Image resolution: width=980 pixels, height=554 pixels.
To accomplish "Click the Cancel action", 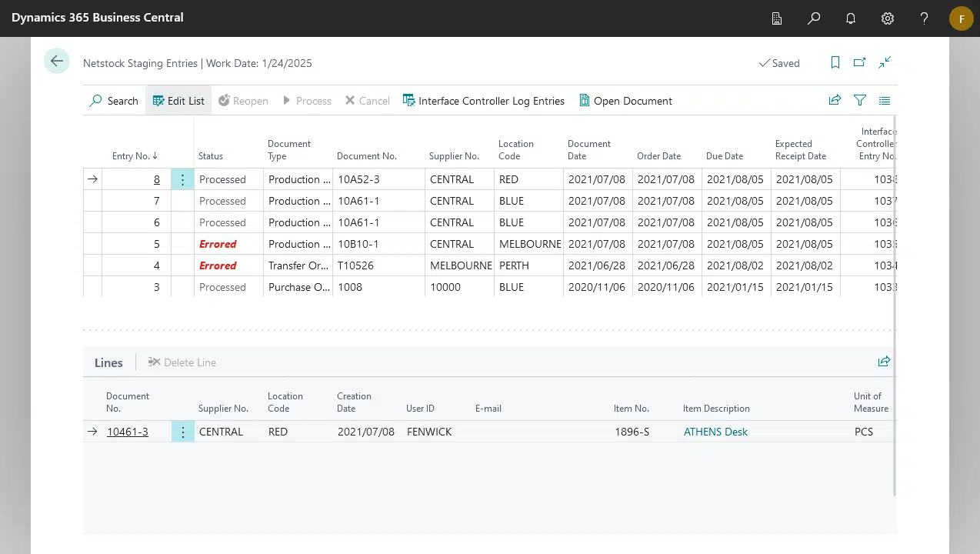I will pyautogui.click(x=367, y=101).
